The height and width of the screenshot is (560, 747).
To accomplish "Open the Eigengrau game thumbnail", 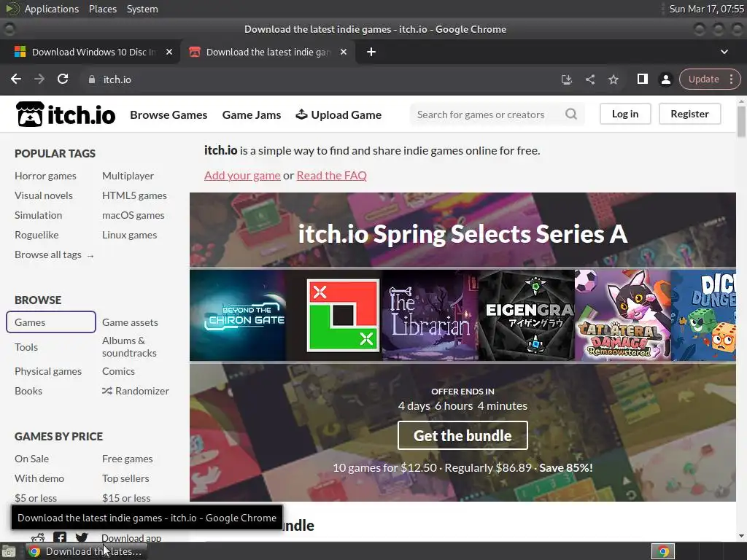I will (x=527, y=315).
